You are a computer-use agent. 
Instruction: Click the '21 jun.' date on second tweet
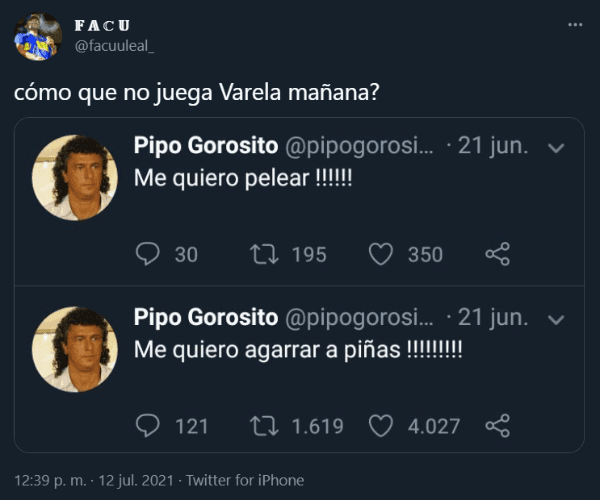(493, 318)
